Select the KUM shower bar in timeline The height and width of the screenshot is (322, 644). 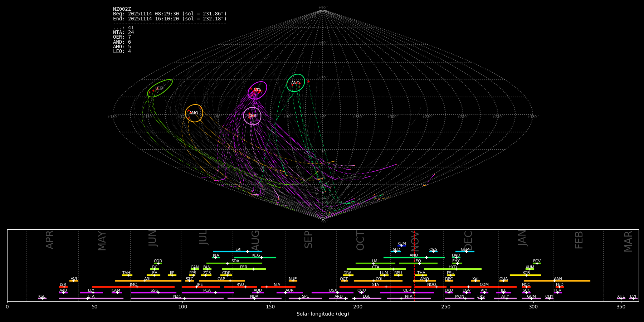(x=402, y=246)
